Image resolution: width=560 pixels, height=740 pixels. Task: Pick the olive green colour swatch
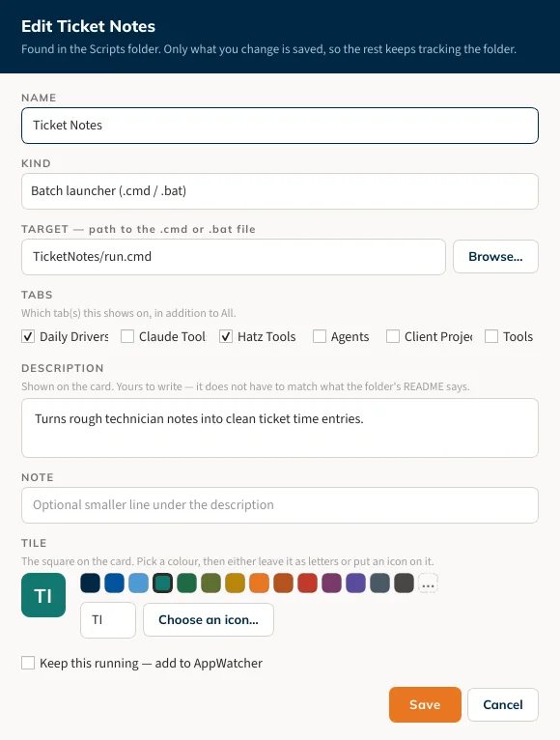210,583
